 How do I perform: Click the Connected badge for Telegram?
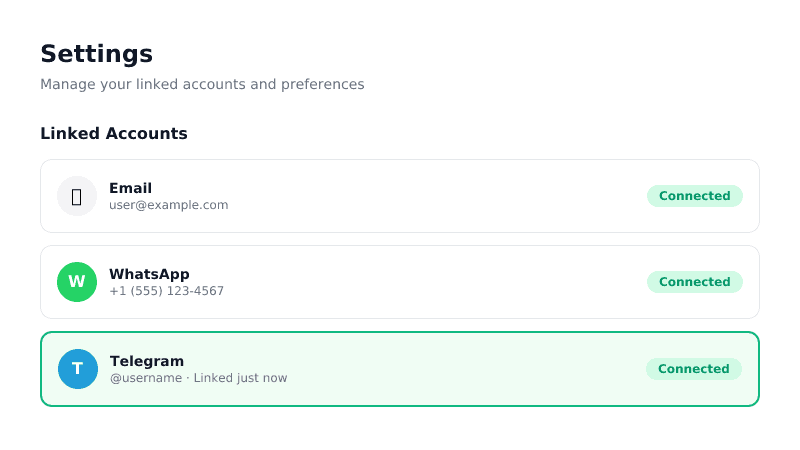point(693,369)
